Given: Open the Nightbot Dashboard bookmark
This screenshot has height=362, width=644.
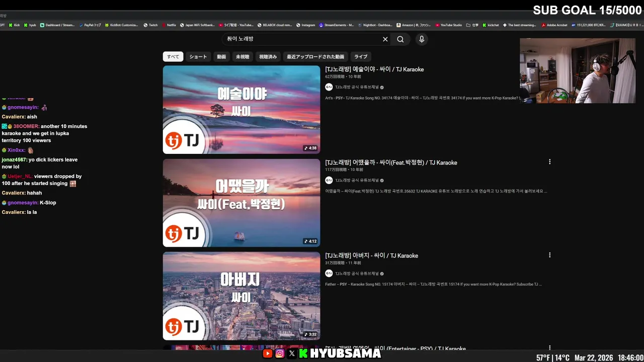Looking at the screenshot, I should pyautogui.click(x=375, y=25).
